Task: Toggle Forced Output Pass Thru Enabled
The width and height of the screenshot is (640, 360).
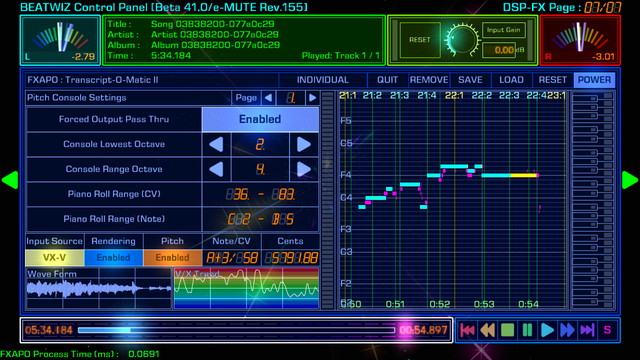Action: 260,119
